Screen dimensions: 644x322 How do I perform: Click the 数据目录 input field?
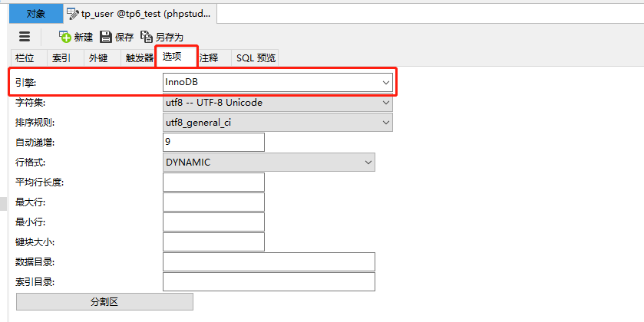(269, 261)
